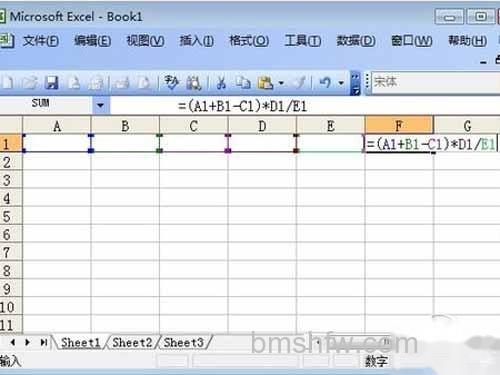Click the Microsoft Excel - Book1 title text
This screenshot has height=375, width=500.
[76, 16]
